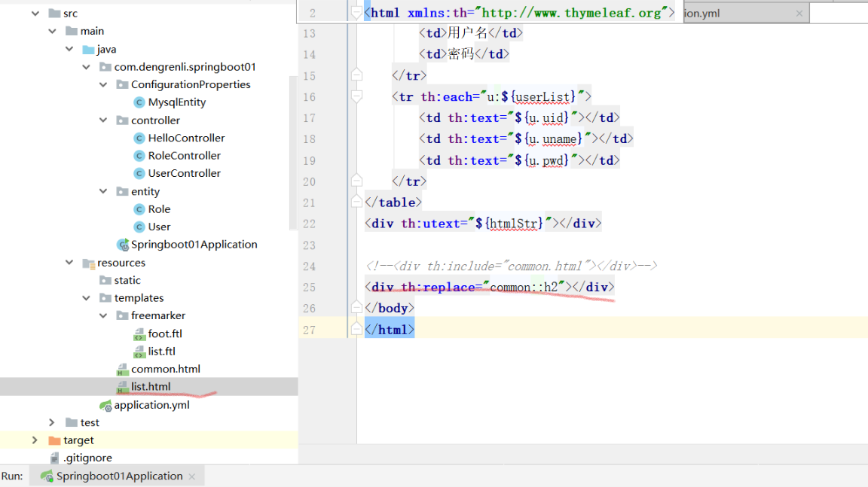Collapse the controller package arrow
Viewport: 868px width, 487px height.
(x=103, y=120)
